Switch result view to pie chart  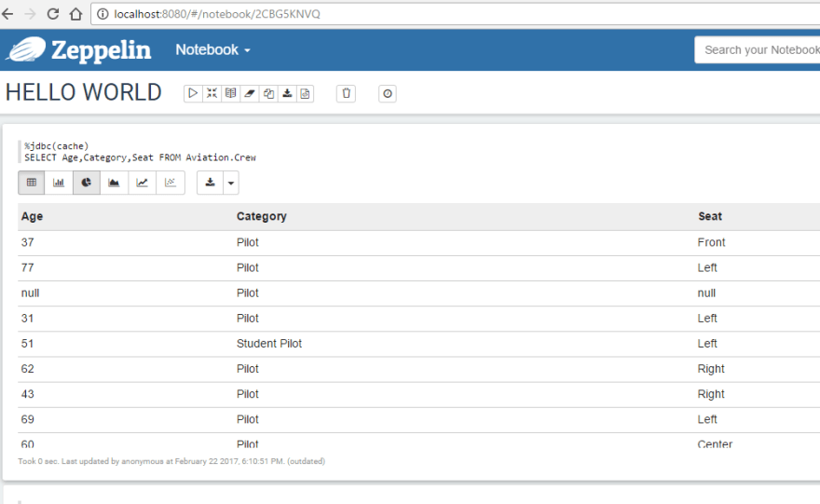pyautogui.click(x=87, y=183)
